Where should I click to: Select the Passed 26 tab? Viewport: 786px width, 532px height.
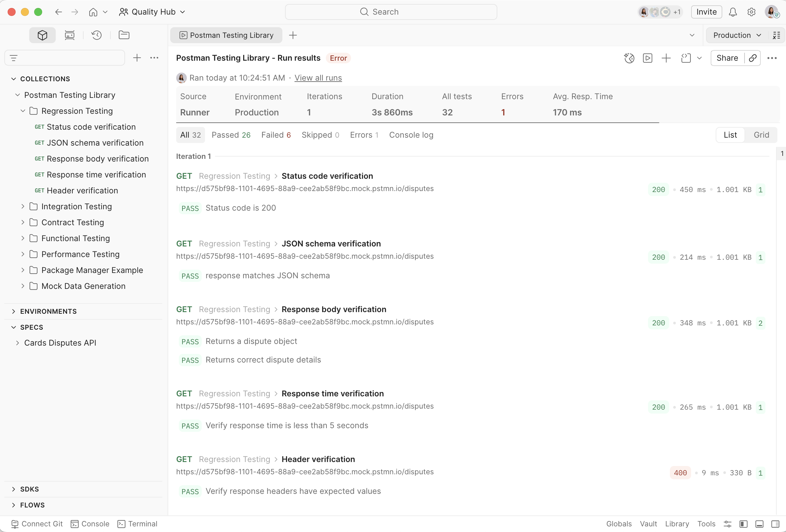(231, 135)
